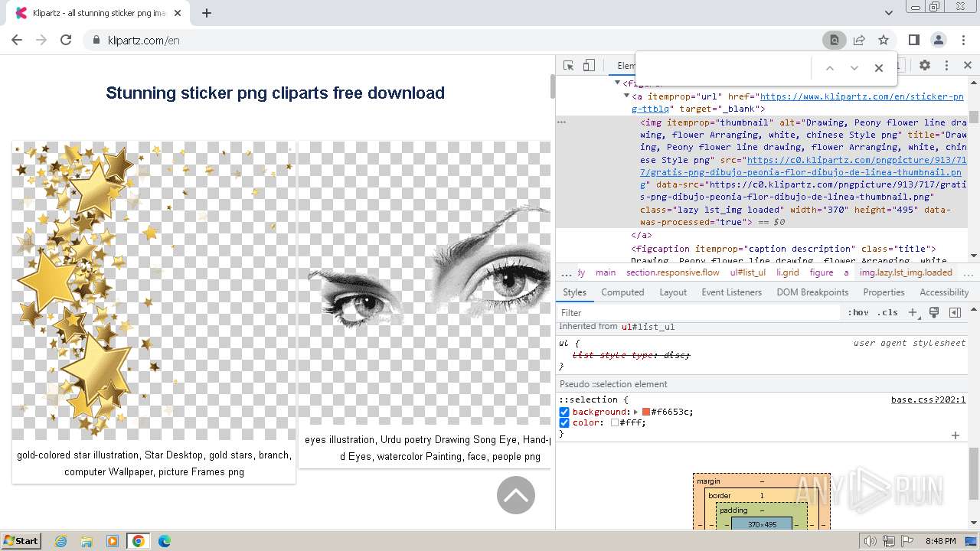This screenshot has height=551, width=980.
Task: Select the main breadcrumb item
Action: click(606, 272)
